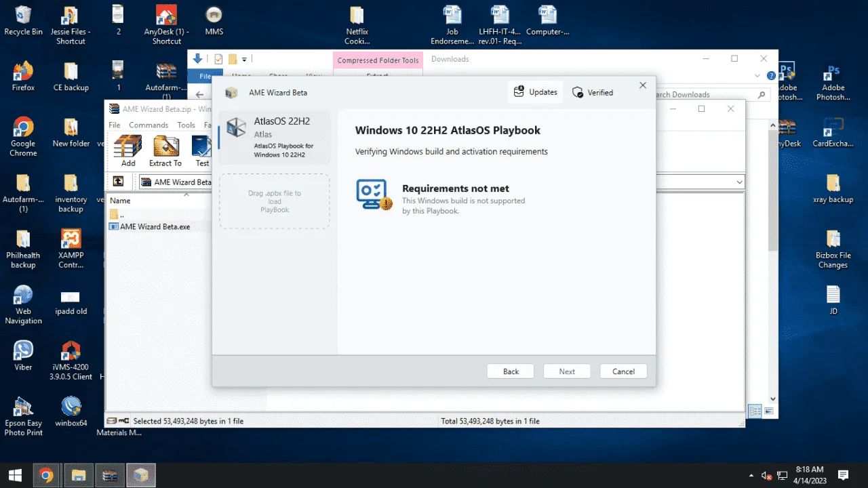Open Chrome from the taskbar
Screen dimensions: 868x488
point(46,475)
